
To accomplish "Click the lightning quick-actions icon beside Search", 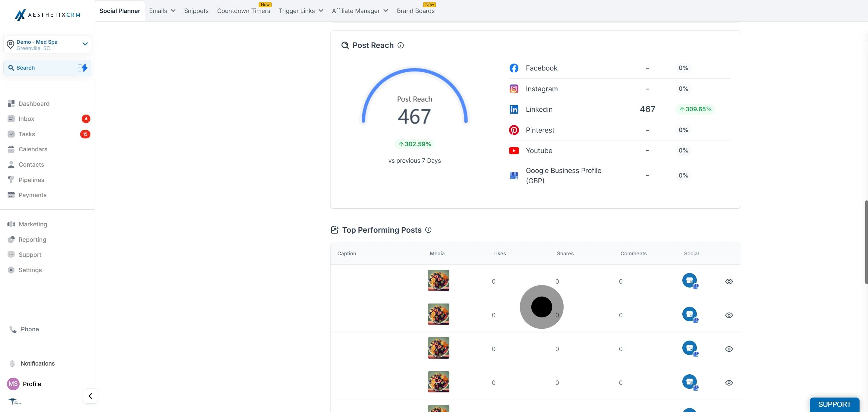I will (83, 68).
